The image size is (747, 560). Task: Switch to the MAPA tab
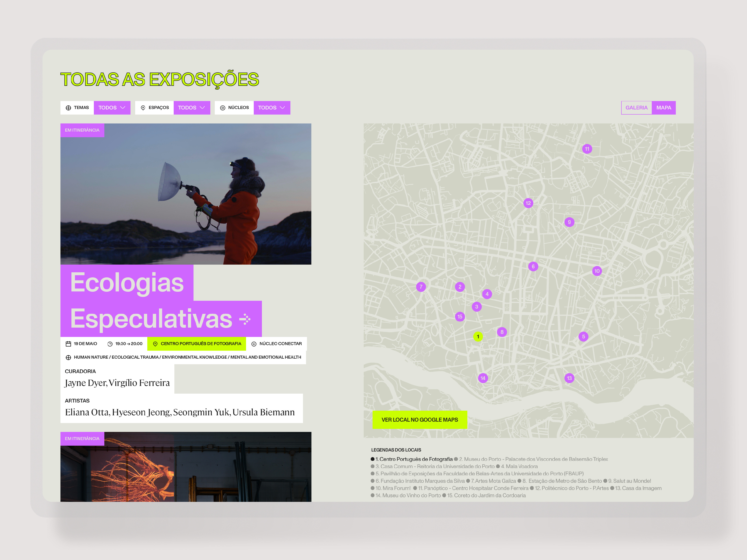pos(664,107)
